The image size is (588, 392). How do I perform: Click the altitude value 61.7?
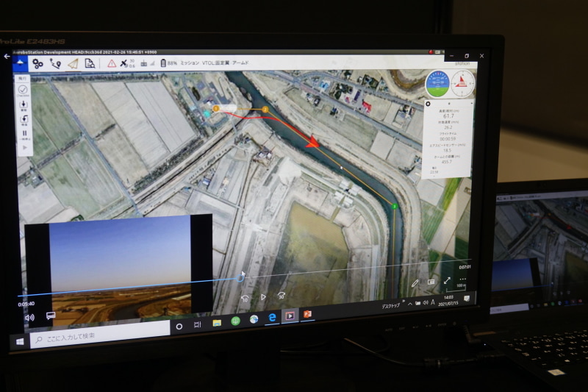(x=448, y=116)
